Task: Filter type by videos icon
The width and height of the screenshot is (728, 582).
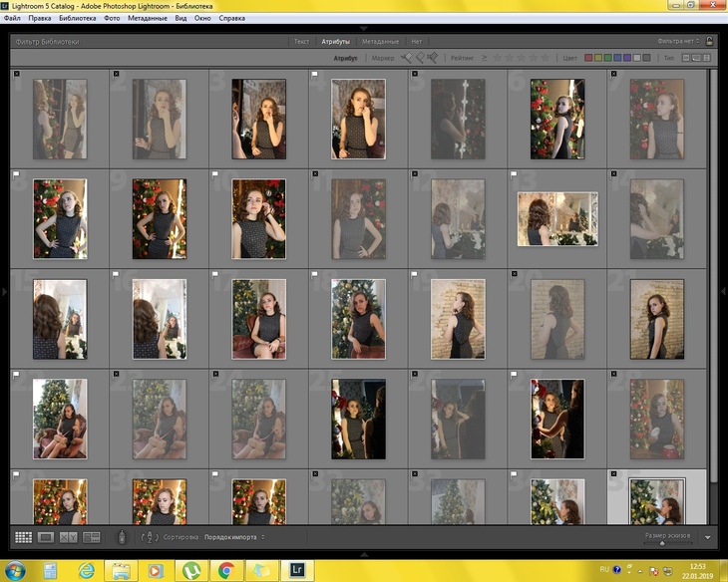Action: pos(707,58)
